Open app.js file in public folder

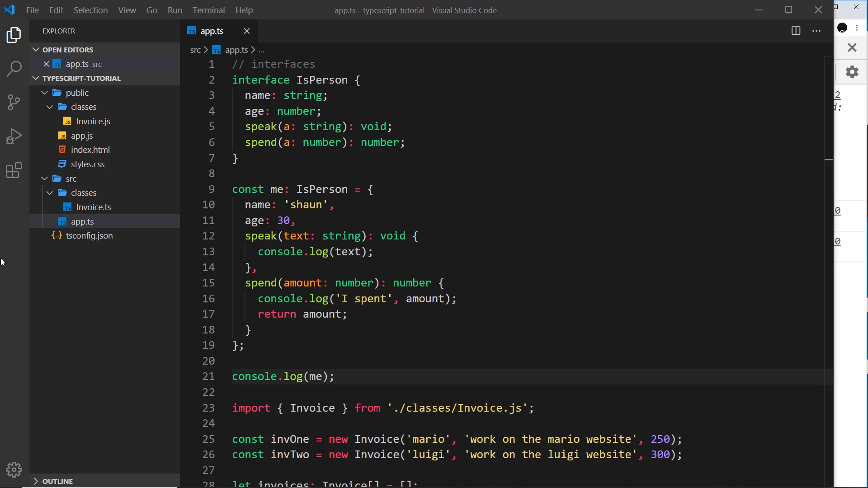82,136
